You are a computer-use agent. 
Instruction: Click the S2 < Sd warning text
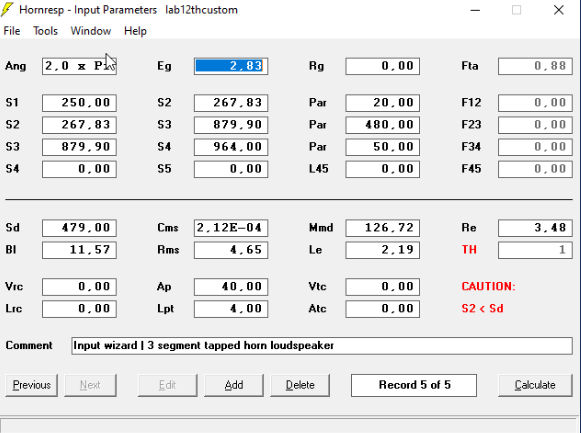pos(482,309)
